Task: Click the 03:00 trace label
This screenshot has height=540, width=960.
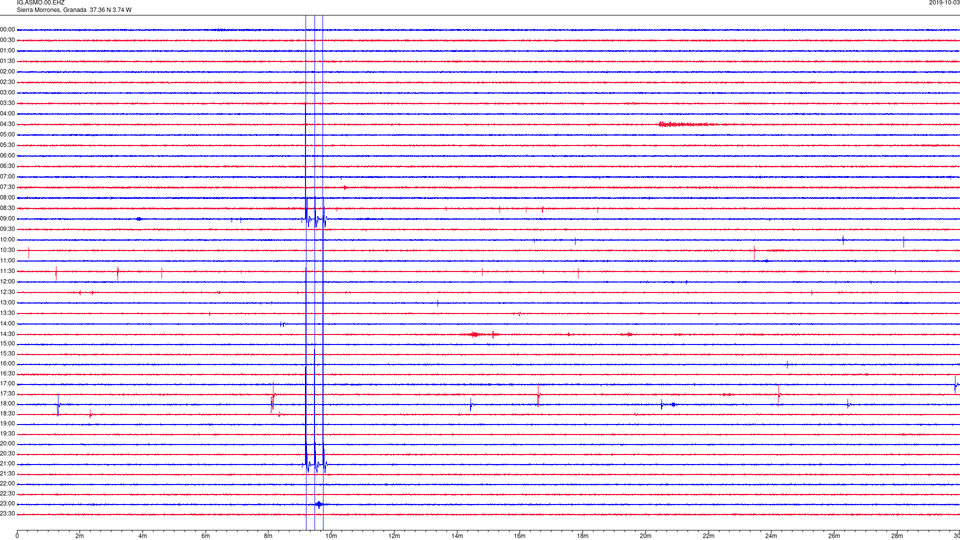Action: pos(8,92)
